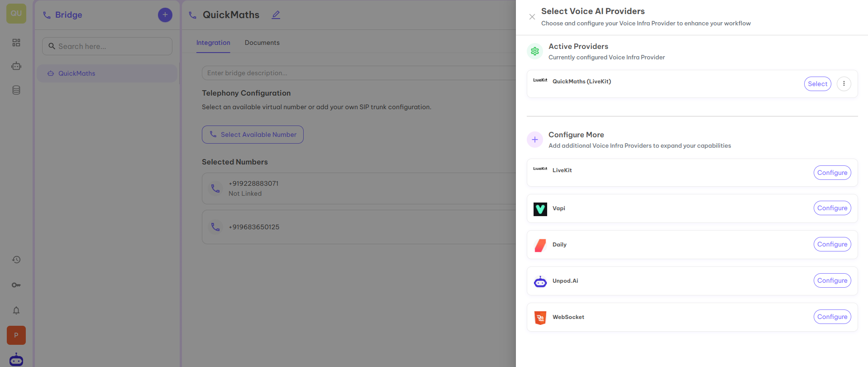Click the phone icon beside +919683650125
This screenshot has width=868, height=367.
215,227
